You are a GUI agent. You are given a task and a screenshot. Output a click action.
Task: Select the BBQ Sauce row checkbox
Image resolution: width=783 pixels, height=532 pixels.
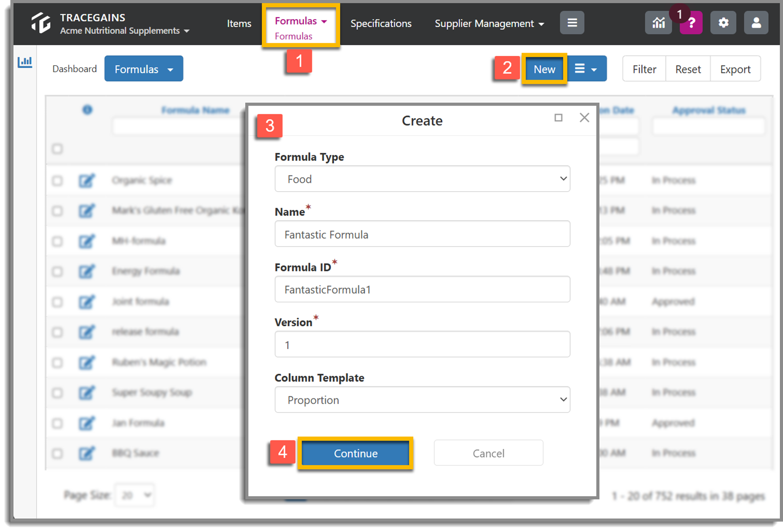[57, 454]
